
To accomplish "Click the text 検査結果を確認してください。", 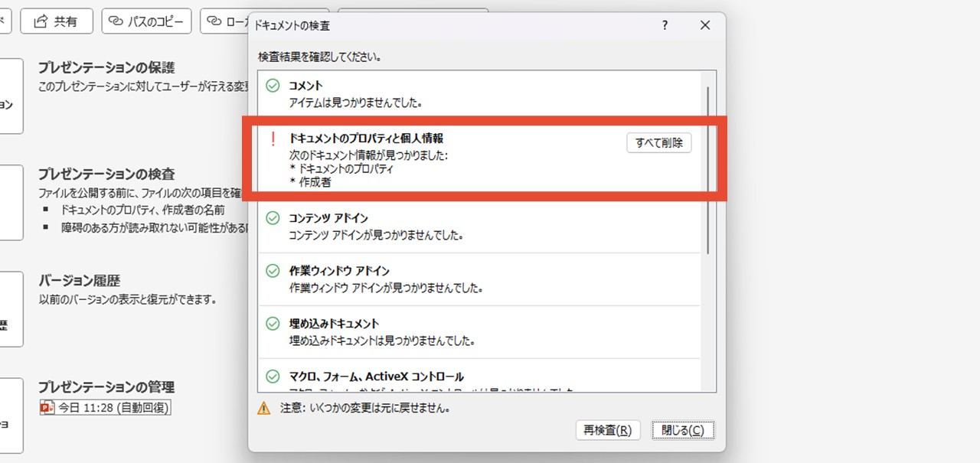I will pyautogui.click(x=320, y=57).
